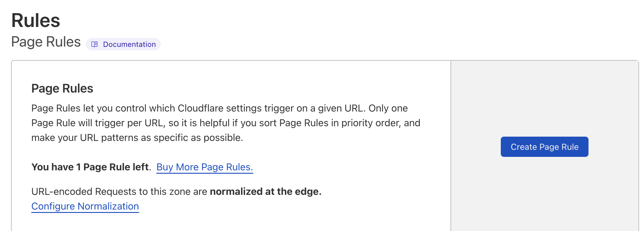Click the book icon beside Documentation
Viewport: 644px width, 231px height.
94,44
